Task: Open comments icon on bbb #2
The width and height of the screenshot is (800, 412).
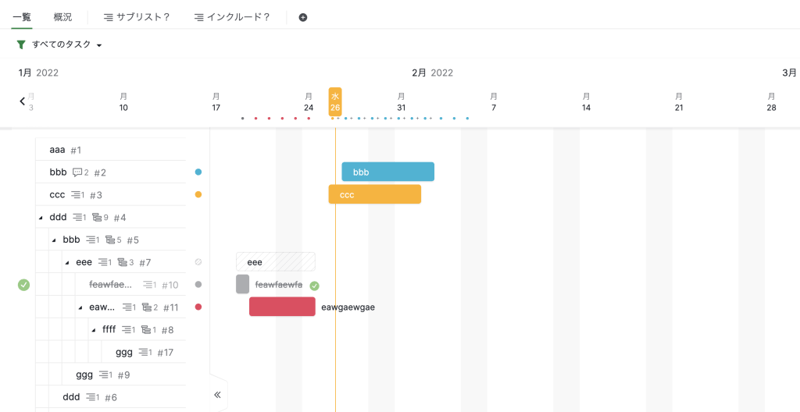Action: point(78,172)
